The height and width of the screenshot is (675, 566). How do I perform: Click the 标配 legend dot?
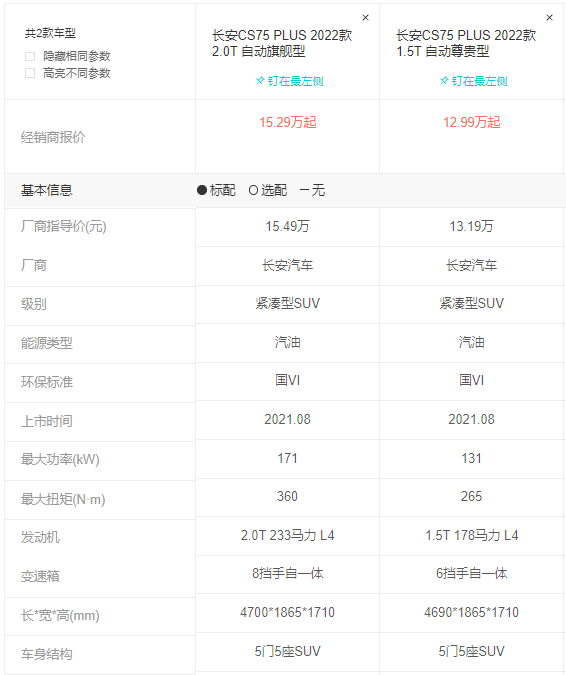[x=202, y=190]
